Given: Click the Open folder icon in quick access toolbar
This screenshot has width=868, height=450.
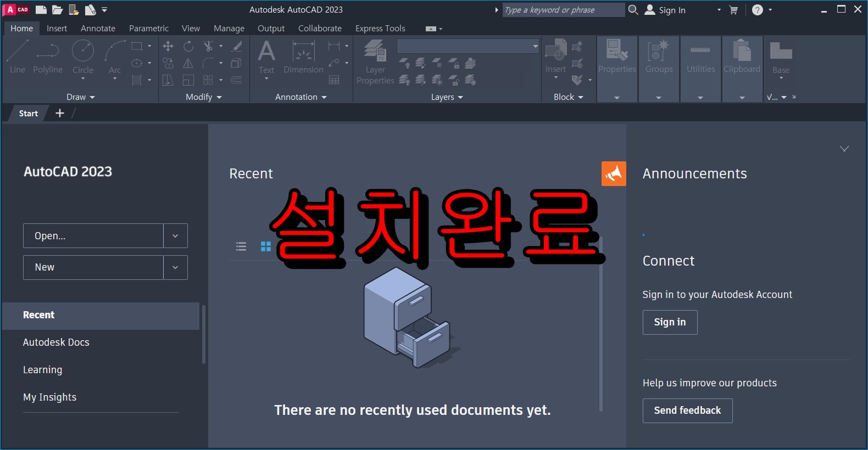Looking at the screenshot, I should click(57, 10).
